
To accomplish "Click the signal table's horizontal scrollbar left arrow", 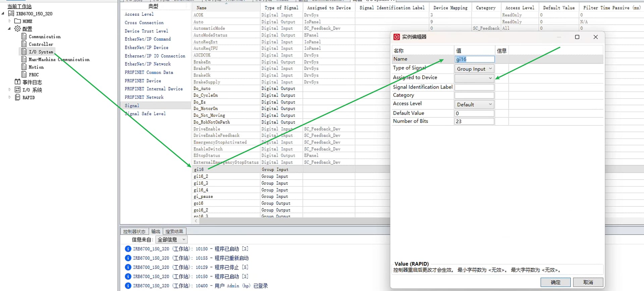I will (196, 221).
